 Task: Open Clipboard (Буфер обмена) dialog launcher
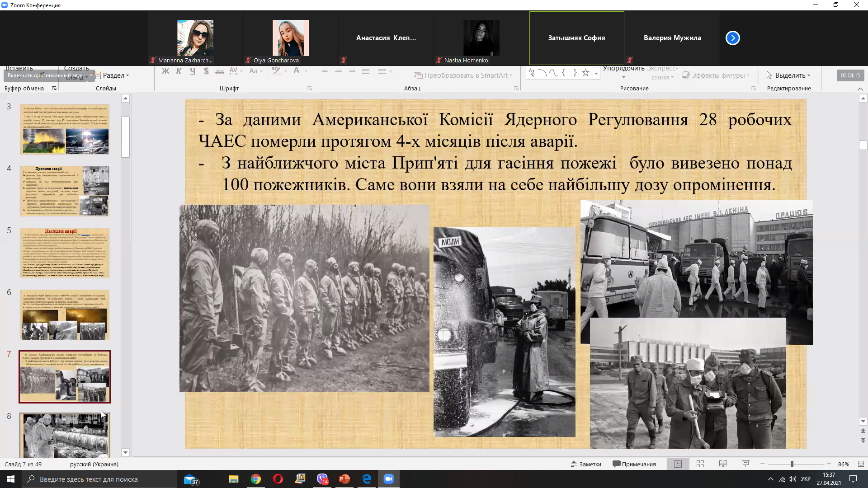54,89
